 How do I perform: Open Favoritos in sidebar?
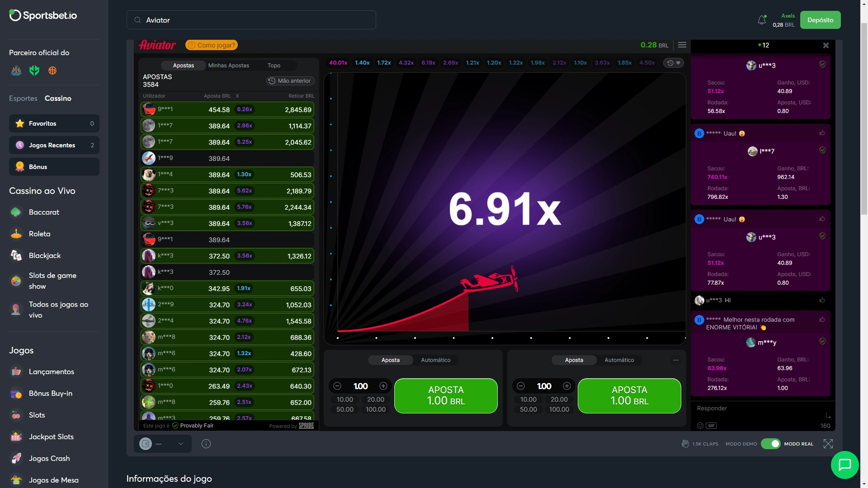point(54,123)
